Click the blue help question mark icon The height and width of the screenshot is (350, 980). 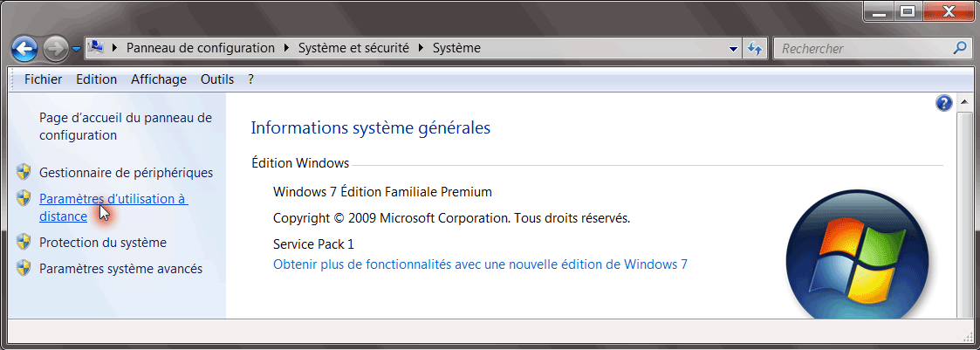coord(943,103)
